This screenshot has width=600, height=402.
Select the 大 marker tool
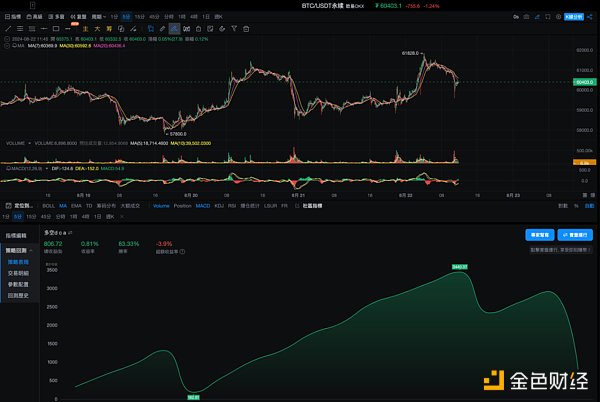[97, 29]
